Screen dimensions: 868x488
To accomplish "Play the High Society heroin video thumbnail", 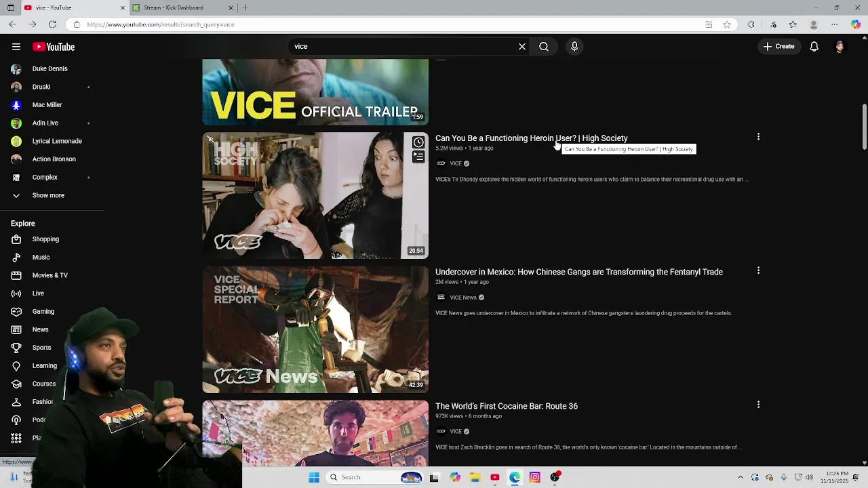I will 315,195.
